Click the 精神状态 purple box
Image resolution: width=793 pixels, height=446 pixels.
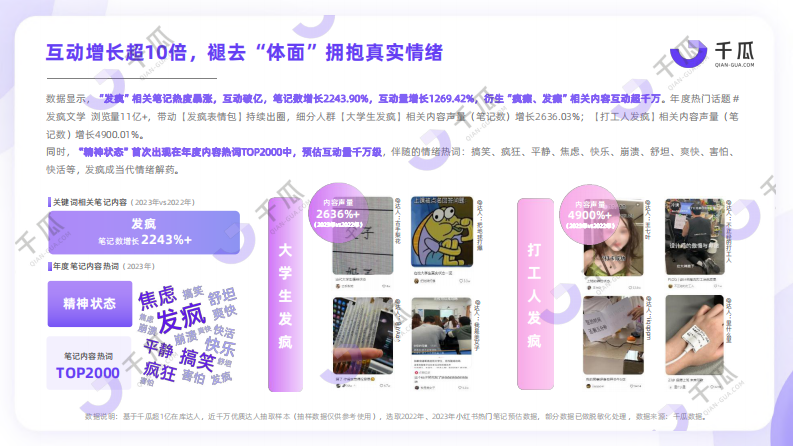coord(90,303)
